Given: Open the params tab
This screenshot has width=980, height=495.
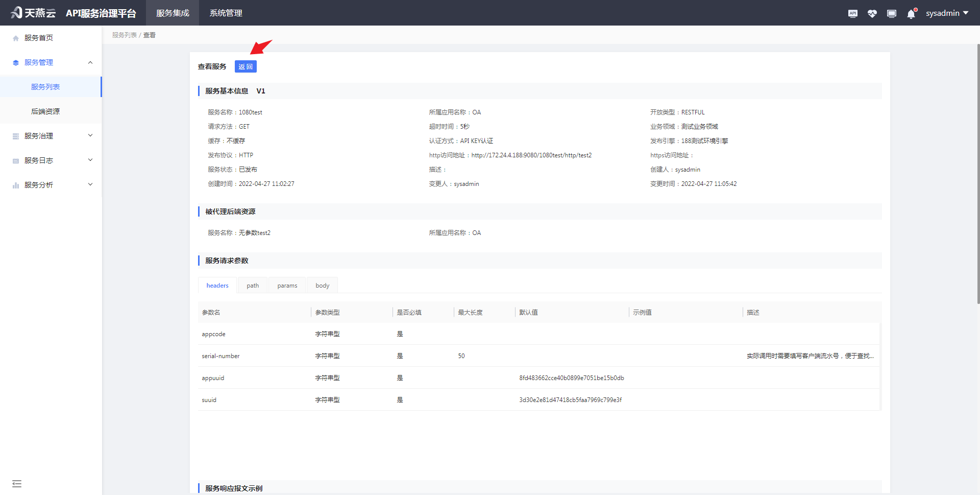Looking at the screenshot, I should point(287,285).
